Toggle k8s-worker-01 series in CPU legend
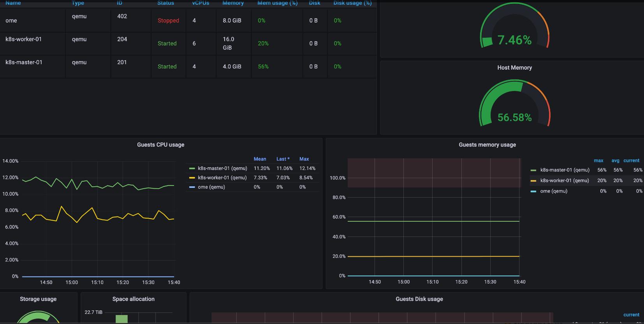This screenshot has height=324, width=644. (222, 178)
